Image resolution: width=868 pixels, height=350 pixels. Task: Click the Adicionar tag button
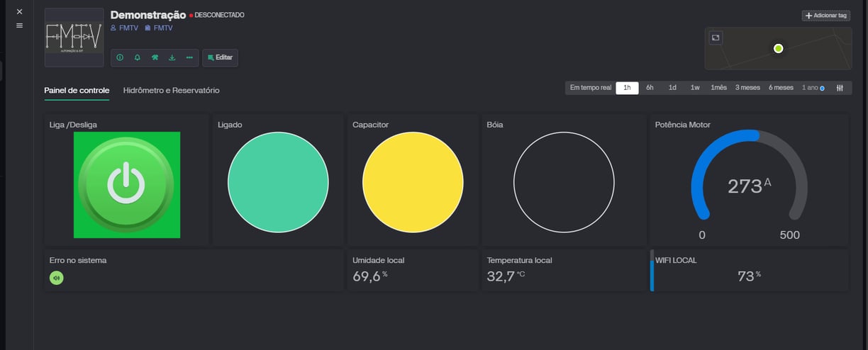point(826,16)
